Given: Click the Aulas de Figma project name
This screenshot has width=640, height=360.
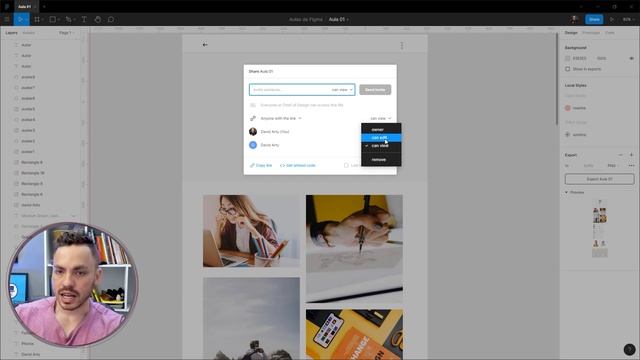Looking at the screenshot, I should tap(306, 20).
